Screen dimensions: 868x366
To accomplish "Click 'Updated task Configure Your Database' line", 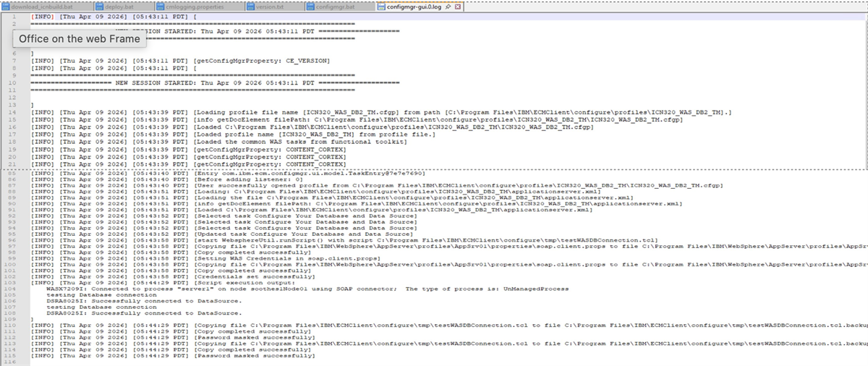I will pyautogui.click(x=224, y=234).
